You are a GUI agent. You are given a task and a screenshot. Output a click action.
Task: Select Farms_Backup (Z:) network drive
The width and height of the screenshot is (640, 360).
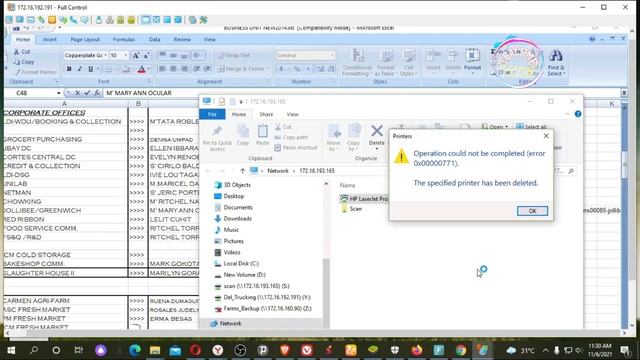coord(263,309)
